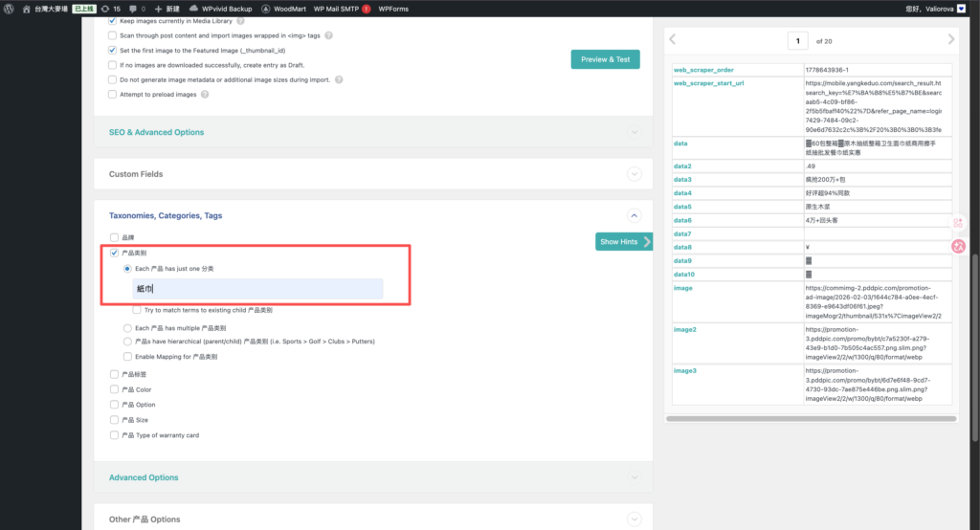
Task: Click the web_scraper_order field name
Action: coord(703,70)
